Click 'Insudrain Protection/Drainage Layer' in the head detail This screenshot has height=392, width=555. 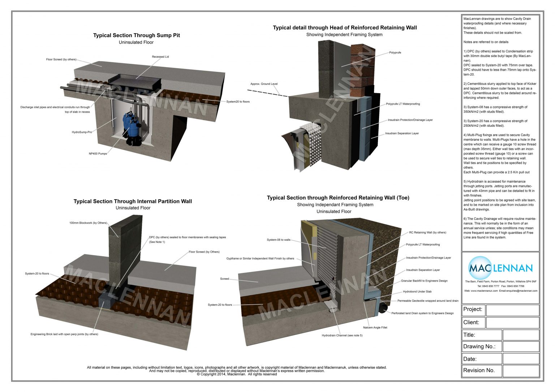click(410, 120)
